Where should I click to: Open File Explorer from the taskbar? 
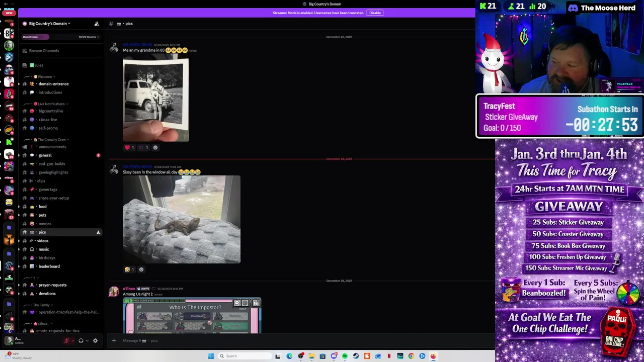(x=311, y=356)
